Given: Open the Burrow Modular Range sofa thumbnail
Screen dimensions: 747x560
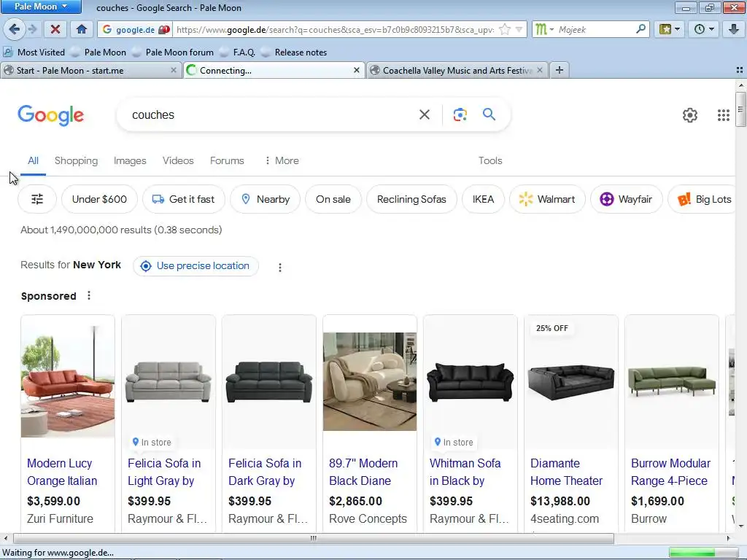Looking at the screenshot, I should pos(672,381).
